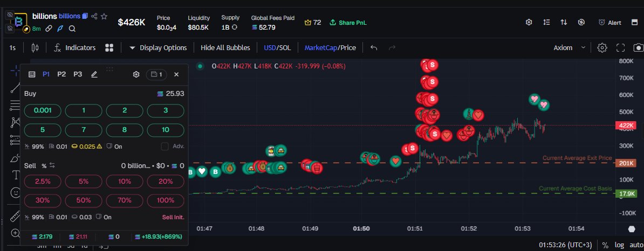Image resolution: width=644 pixels, height=251 pixels.
Task: Click Share PnL
Action: tap(348, 23)
